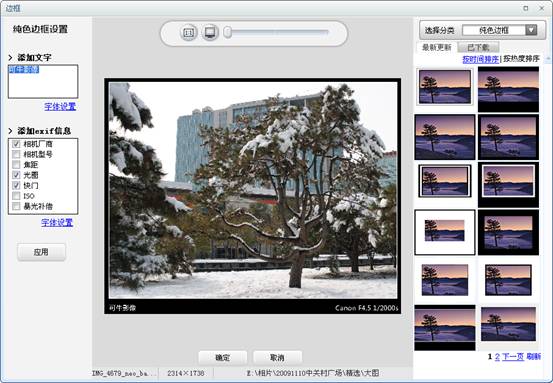Screen dimensions: 553x383
Task: Collapse the 添加exif信息 section arrow
Action: tap(10, 131)
